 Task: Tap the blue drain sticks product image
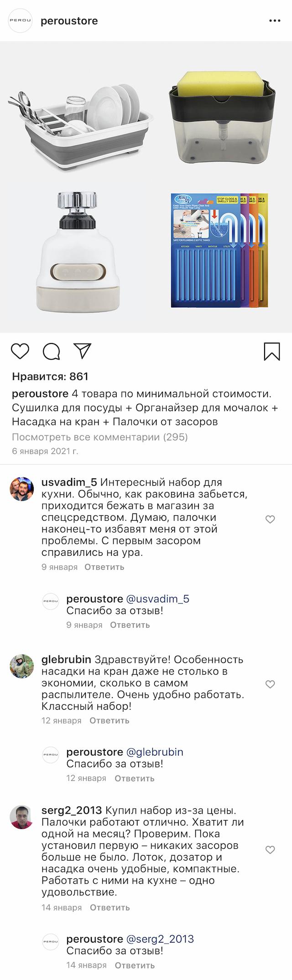coord(219,251)
